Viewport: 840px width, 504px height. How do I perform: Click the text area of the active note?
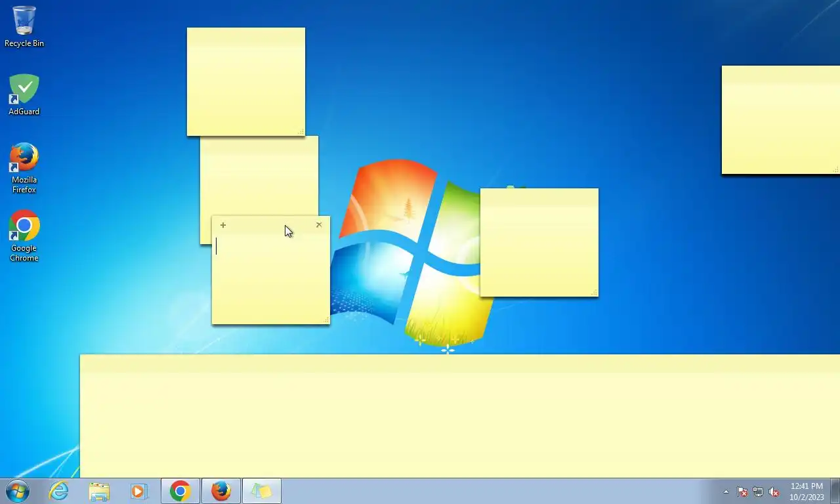point(270,279)
